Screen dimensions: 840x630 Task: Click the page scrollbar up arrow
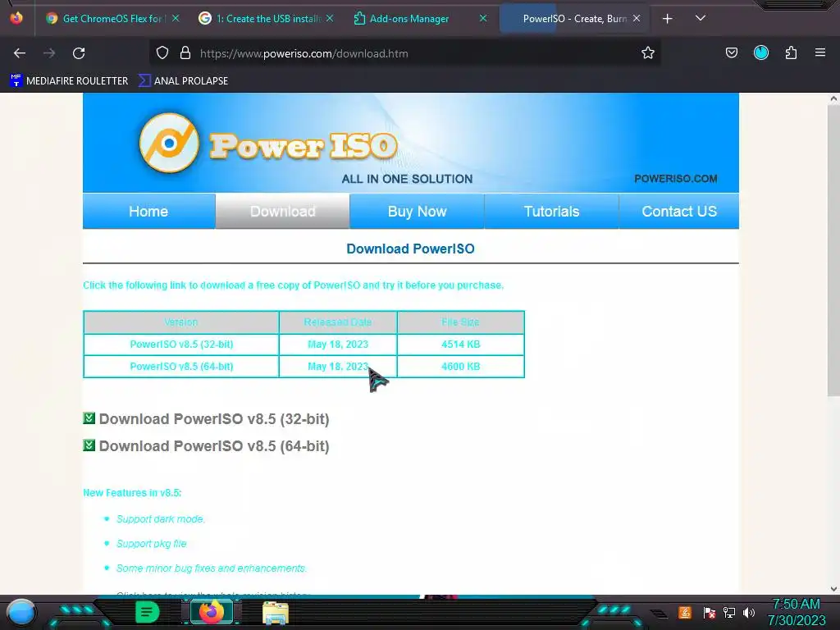833,98
